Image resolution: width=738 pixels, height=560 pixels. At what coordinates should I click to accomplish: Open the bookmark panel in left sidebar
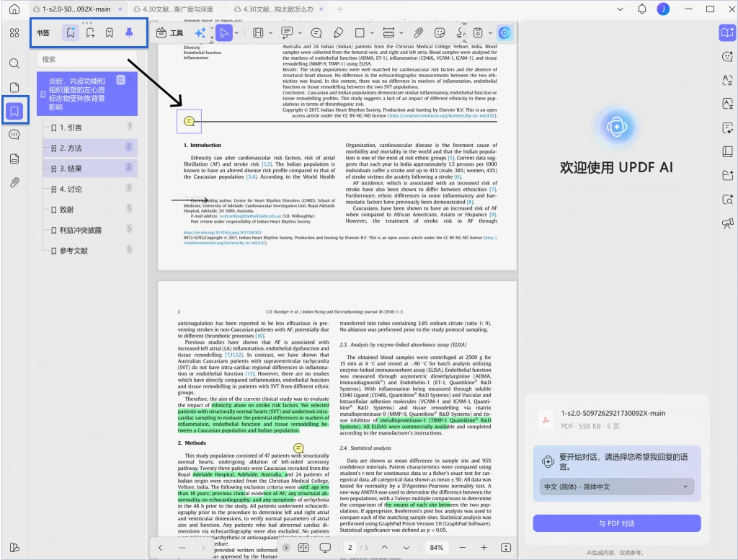pyautogui.click(x=14, y=111)
